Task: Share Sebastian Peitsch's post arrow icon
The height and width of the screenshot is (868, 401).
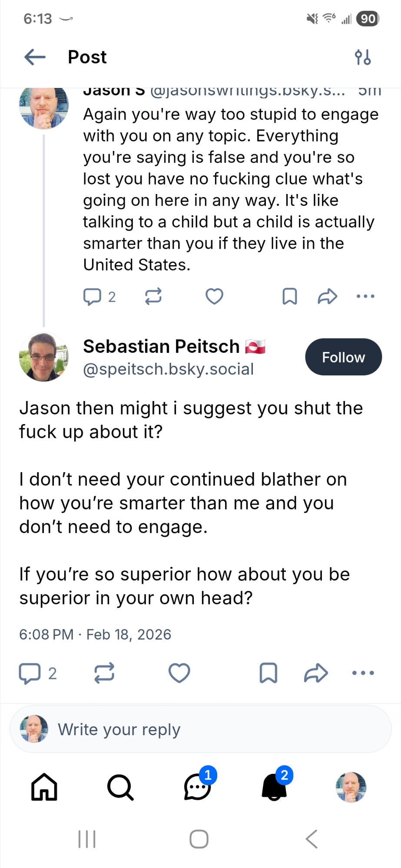Action: tap(316, 673)
